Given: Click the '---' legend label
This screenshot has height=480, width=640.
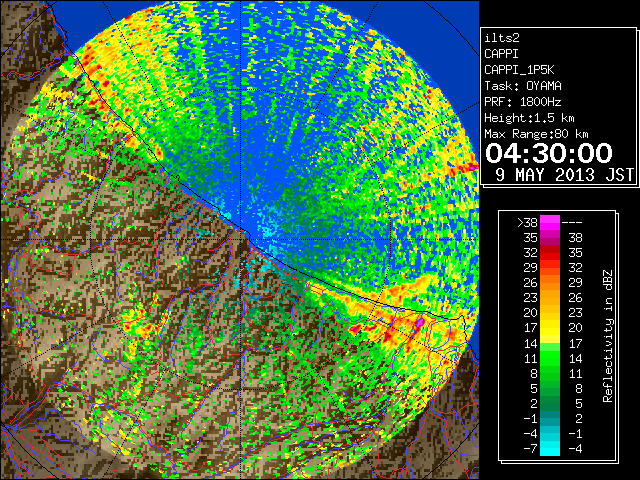Looking at the screenshot, I should (x=572, y=223).
